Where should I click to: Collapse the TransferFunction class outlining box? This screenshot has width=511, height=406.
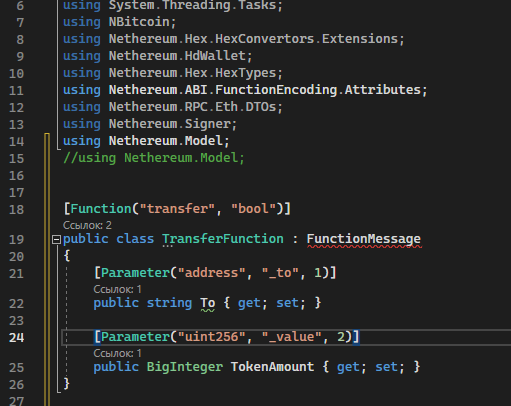click(x=56, y=239)
